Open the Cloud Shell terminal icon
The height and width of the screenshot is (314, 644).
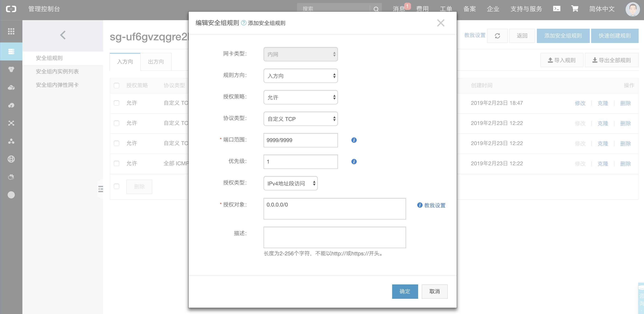click(x=557, y=9)
